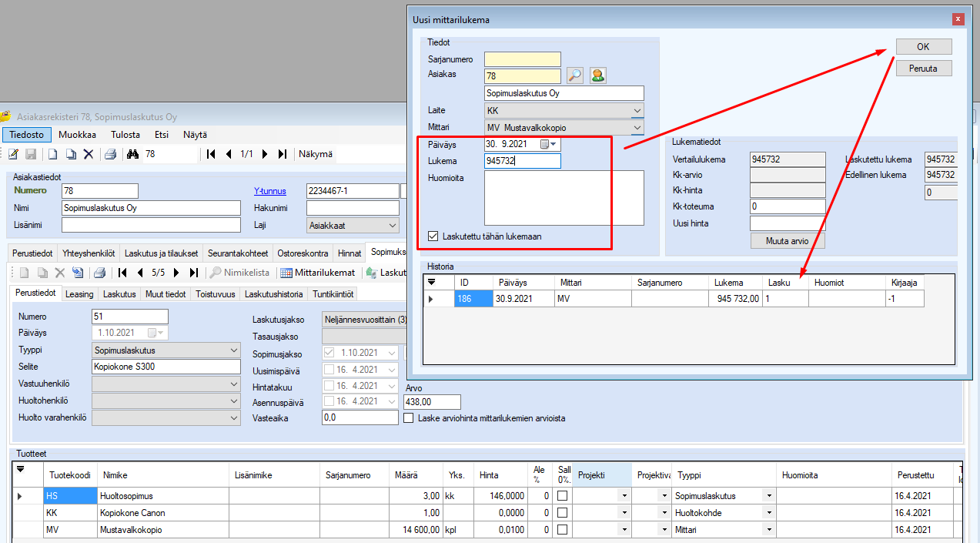
Task: Switch to Laskutushistoria tab
Action: (273, 294)
